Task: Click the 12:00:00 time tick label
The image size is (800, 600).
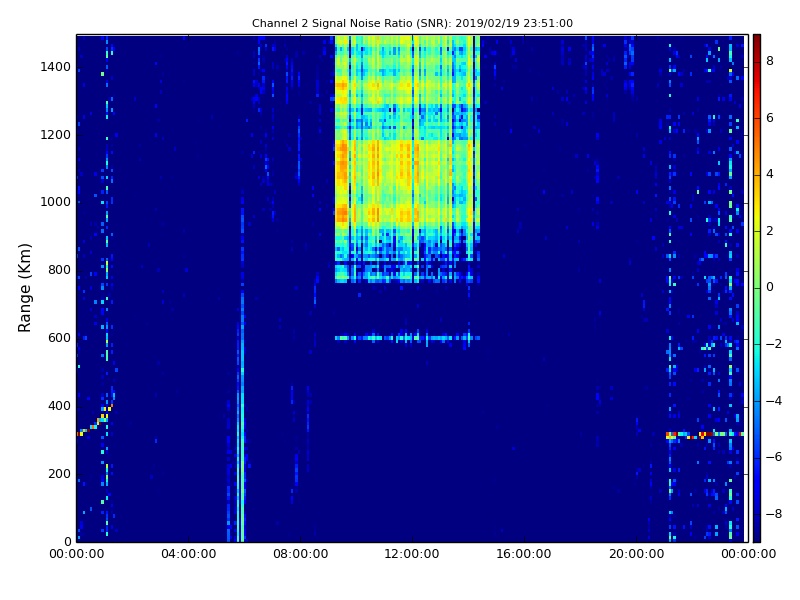Action: [412, 554]
